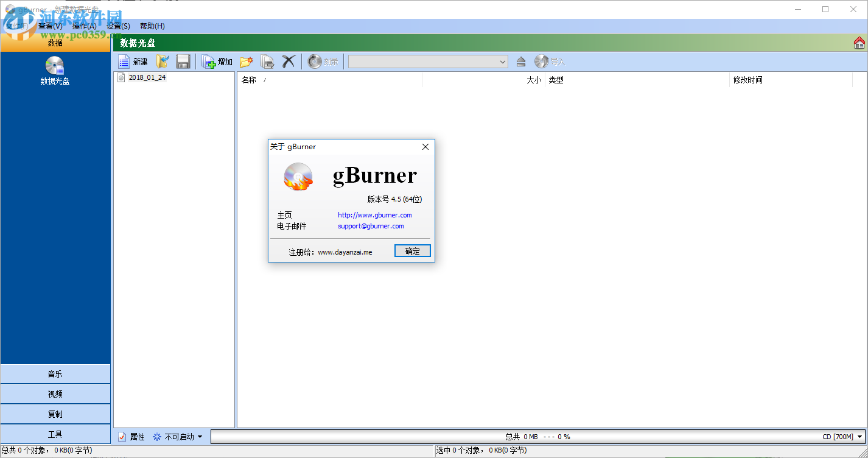Switch to the 音乐 sidebar tab
This screenshot has width=868, height=458.
click(55, 374)
